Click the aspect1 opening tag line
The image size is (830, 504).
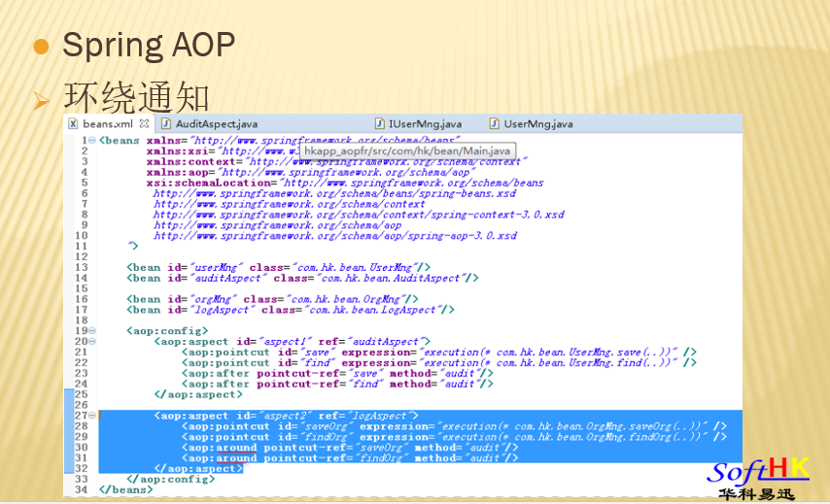point(293,341)
